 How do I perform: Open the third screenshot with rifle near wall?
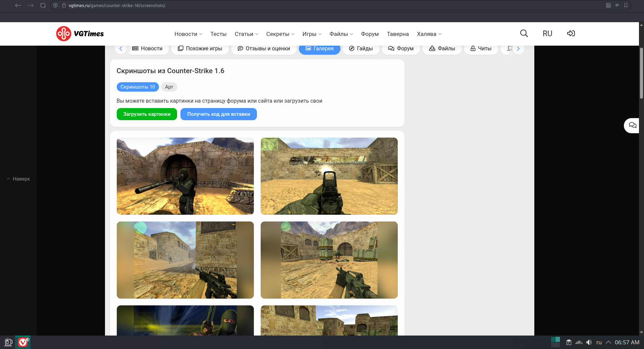pos(185,260)
